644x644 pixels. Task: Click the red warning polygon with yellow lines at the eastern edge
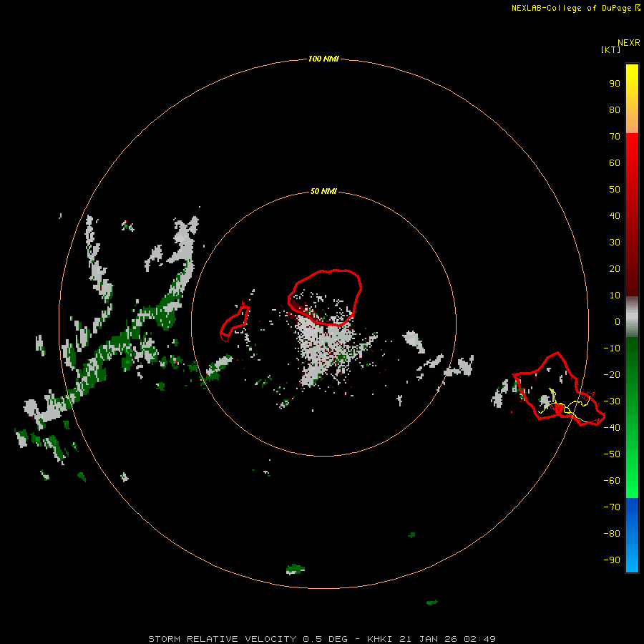[559, 389]
